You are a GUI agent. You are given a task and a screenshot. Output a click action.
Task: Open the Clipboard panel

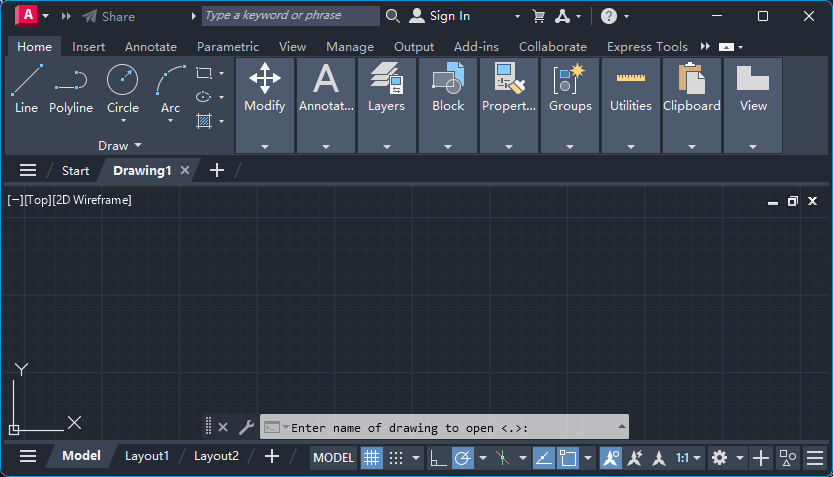692,105
